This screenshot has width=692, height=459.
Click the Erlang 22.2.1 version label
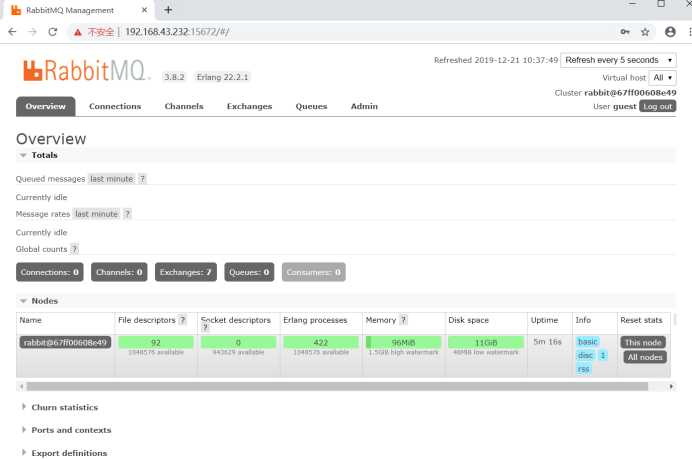pyautogui.click(x=222, y=77)
